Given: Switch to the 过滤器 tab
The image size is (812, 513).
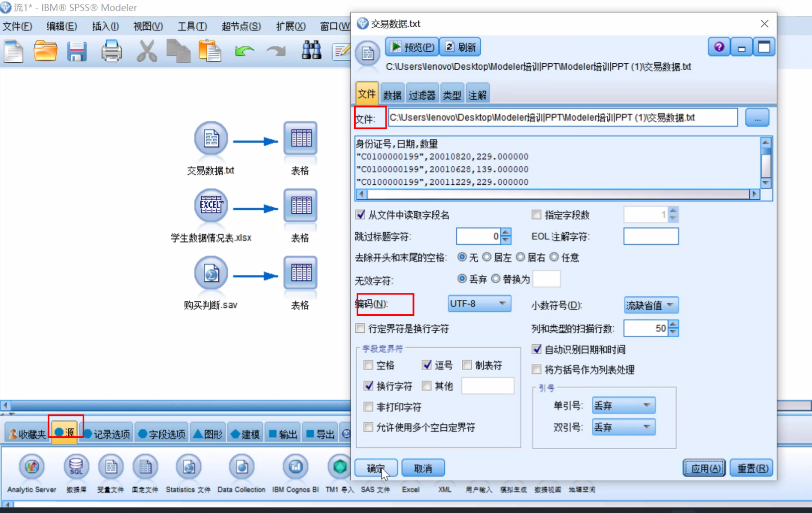Looking at the screenshot, I should click(x=422, y=95).
